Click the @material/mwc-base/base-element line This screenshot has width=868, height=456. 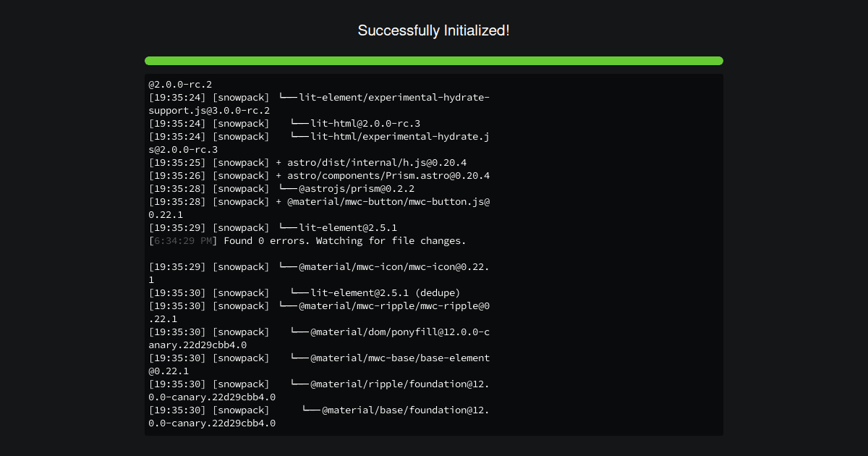tap(319, 365)
